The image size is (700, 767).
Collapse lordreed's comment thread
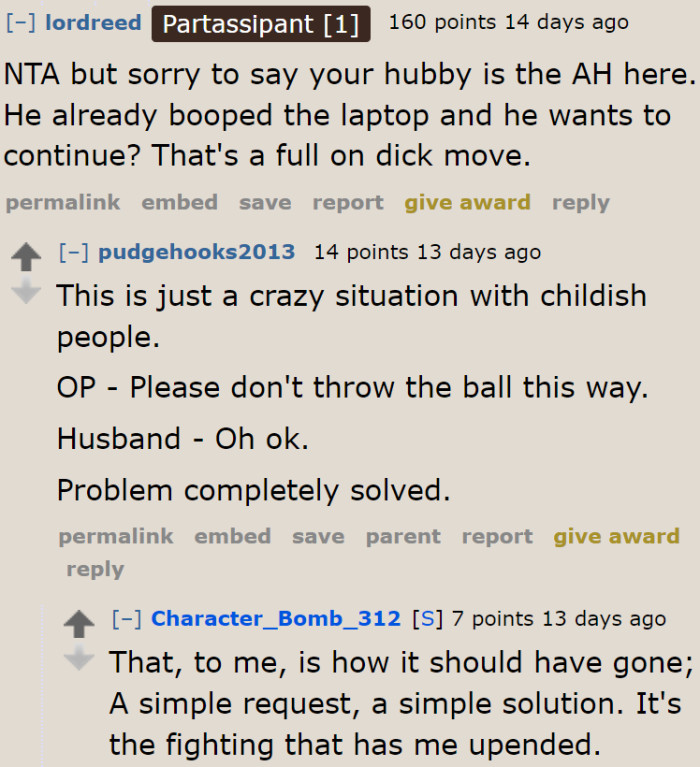click(x=21, y=22)
